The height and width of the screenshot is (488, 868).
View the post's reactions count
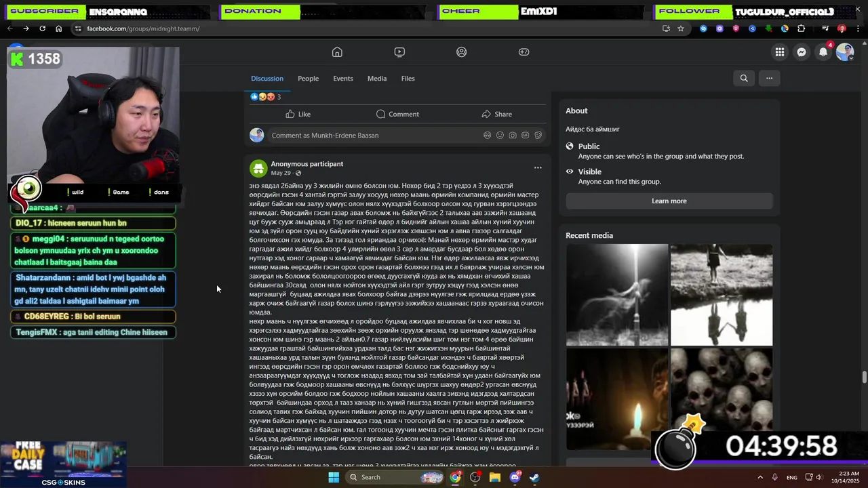[x=279, y=97]
